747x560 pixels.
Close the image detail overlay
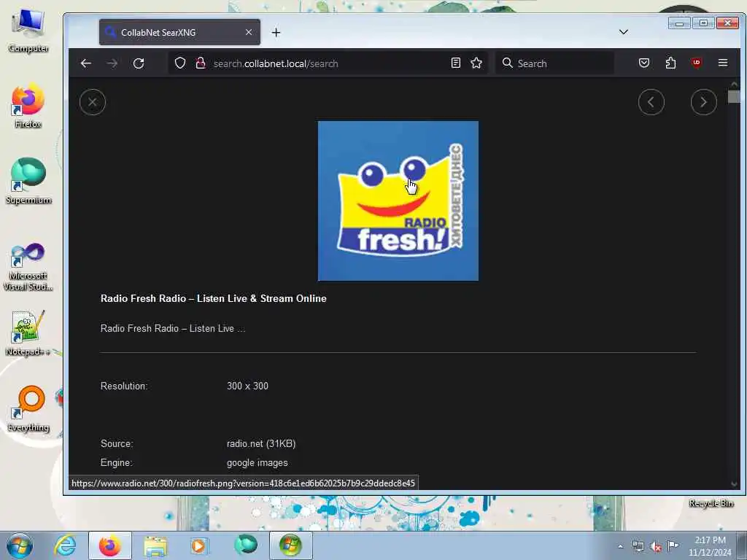pyautogui.click(x=93, y=102)
